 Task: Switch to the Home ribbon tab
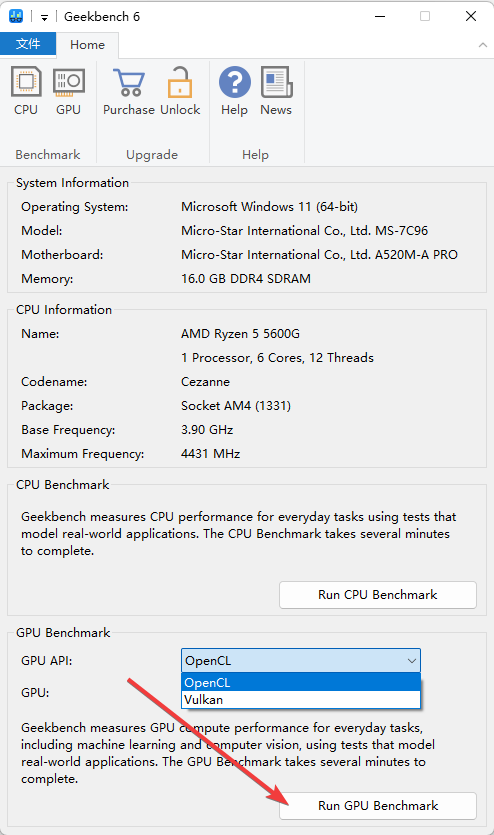click(87, 45)
